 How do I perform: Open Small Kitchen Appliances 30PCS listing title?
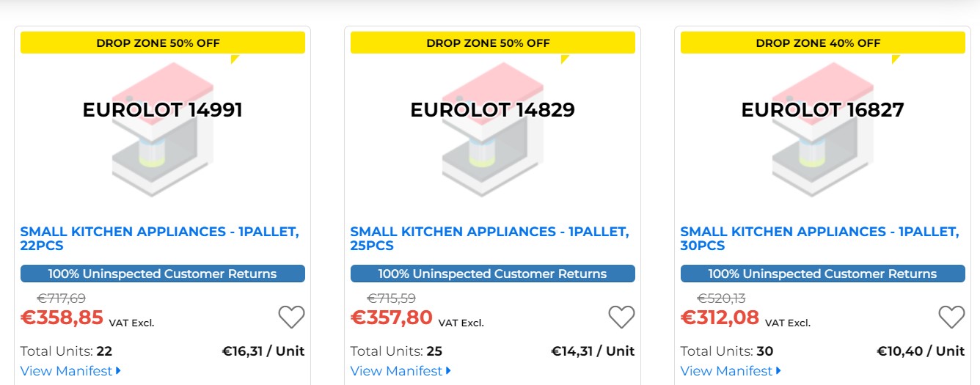819,238
